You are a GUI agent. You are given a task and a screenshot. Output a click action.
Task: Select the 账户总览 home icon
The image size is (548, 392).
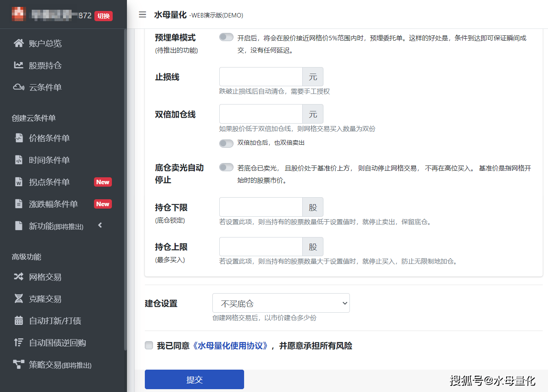(19, 43)
